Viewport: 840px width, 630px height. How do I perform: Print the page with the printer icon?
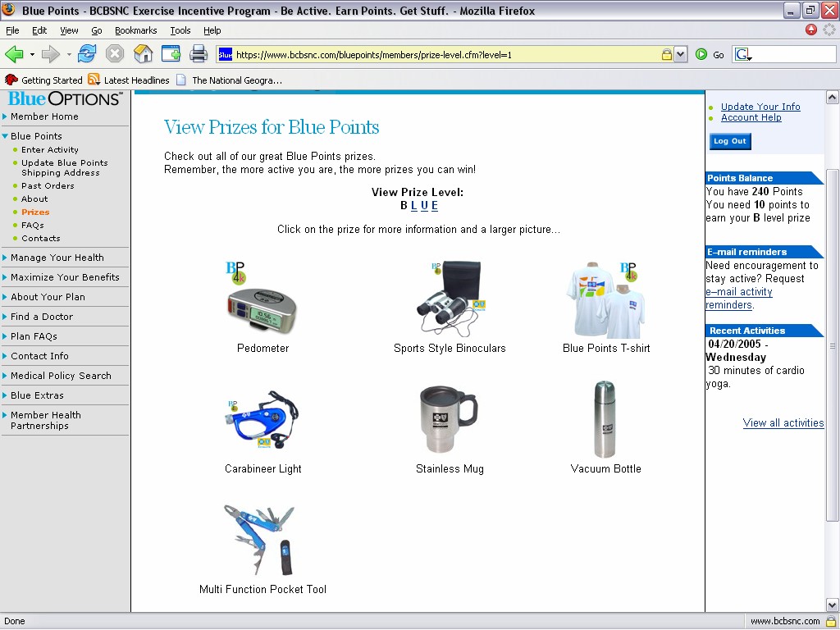click(199, 54)
